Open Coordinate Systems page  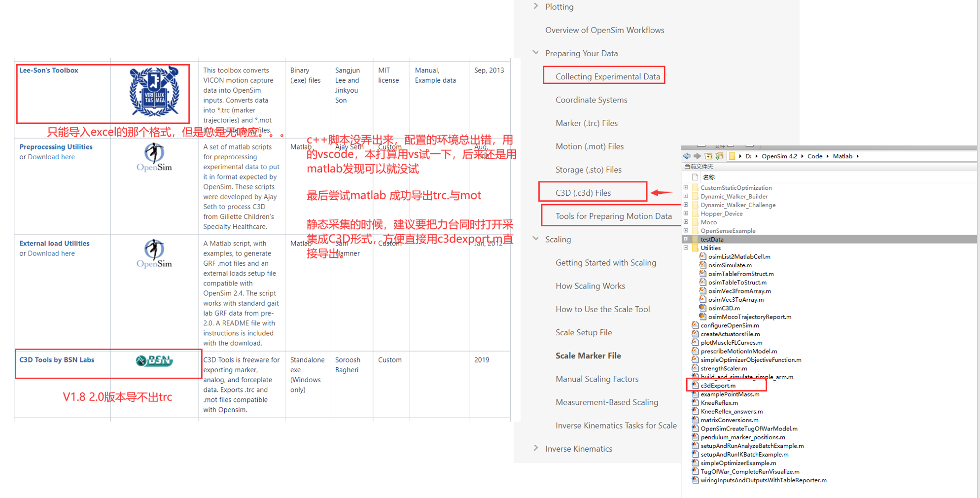[591, 100]
